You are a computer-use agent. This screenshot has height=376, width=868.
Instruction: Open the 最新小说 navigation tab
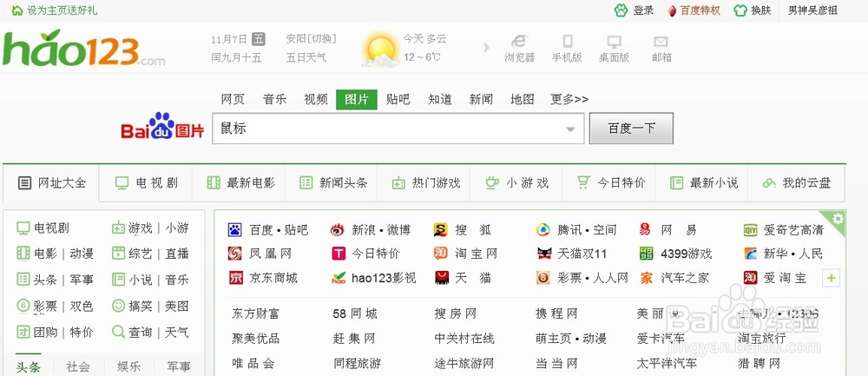701,182
